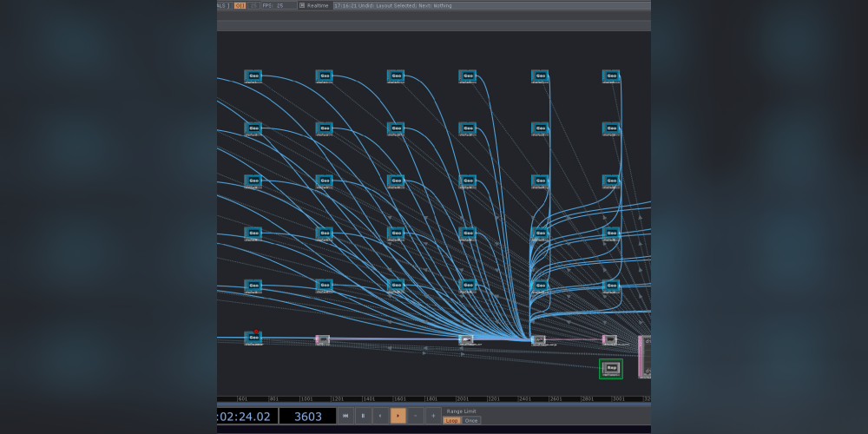Select Geo node in top row, fourth column
The height and width of the screenshot is (434, 868).
click(468, 76)
